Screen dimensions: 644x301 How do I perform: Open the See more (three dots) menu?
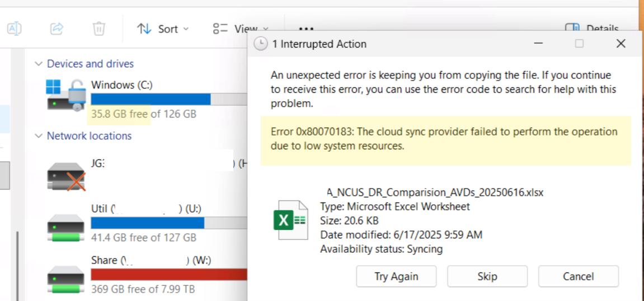(305, 29)
